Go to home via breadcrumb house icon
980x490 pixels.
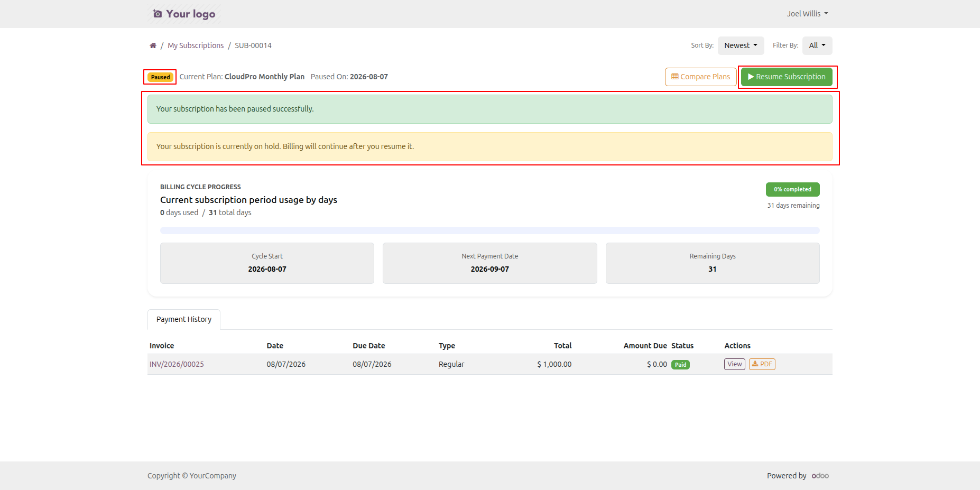153,45
